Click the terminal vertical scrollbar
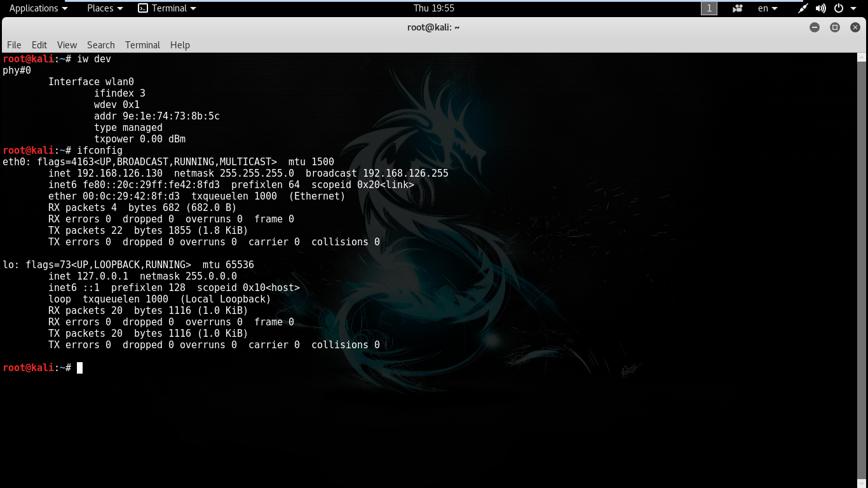868x488 pixels. pos(862,270)
